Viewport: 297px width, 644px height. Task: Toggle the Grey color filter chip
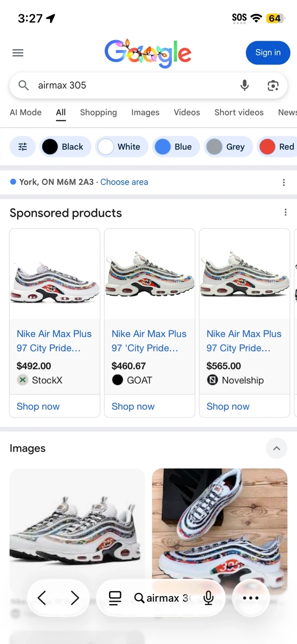[228, 147]
